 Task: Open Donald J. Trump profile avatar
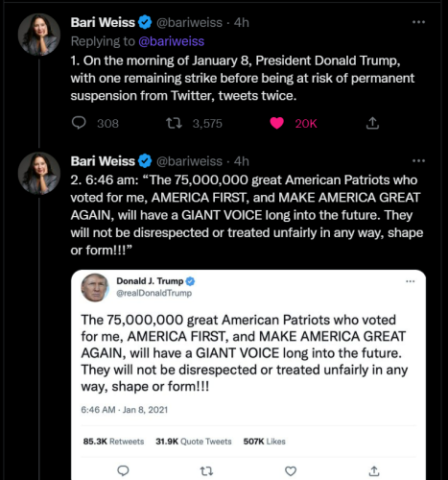point(95,287)
